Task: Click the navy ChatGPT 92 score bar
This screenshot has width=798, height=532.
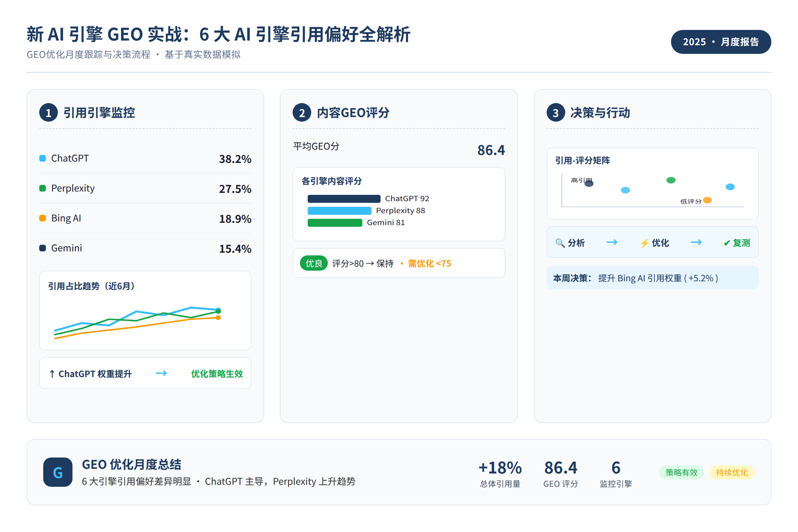Action: [344, 199]
